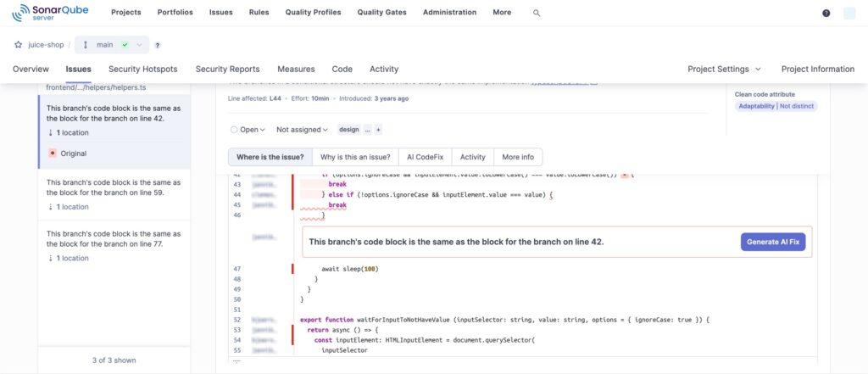Click the Original location marker icon
The image size is (868, 374).
(53, 154)
